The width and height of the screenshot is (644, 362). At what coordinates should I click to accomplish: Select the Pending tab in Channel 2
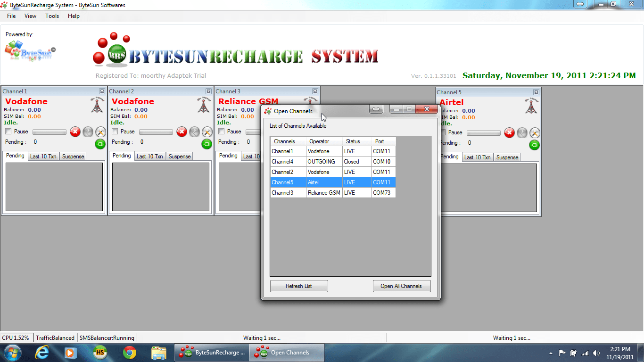[x=122, y=156]
